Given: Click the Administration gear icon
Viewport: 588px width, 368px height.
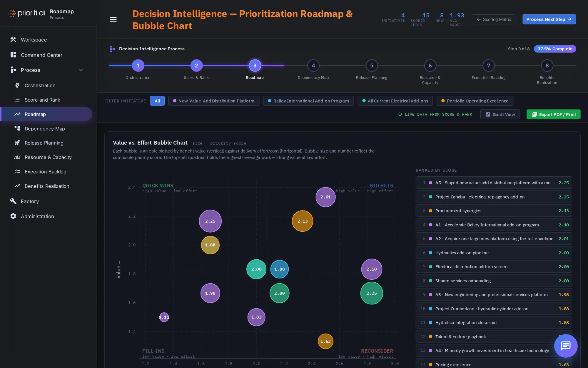Looking at the screenshot, I should 13,216.
